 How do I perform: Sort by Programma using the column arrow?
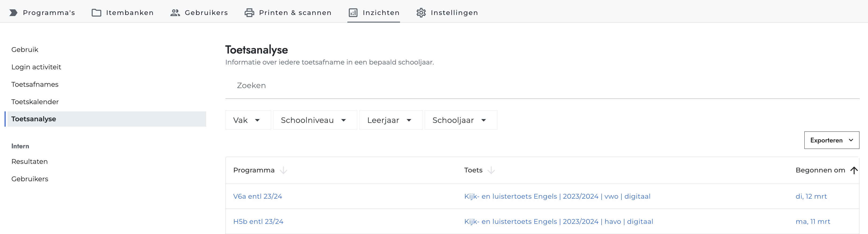pyautogui.click(x=283, y=170)
